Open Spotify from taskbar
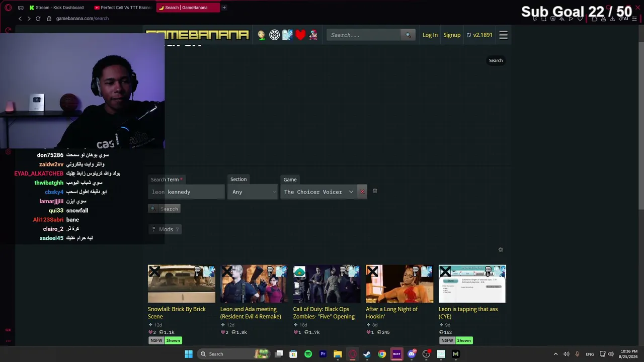 tap(308, 354)
